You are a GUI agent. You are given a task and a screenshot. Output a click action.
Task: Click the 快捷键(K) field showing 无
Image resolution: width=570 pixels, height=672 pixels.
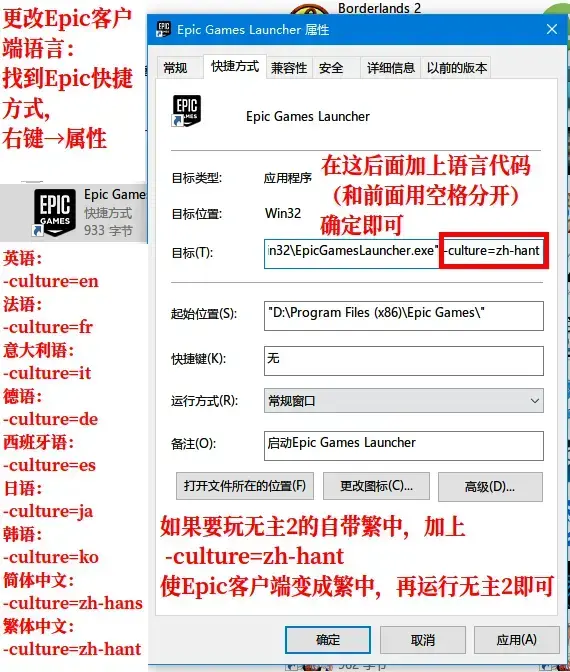(x=404, y=361)
